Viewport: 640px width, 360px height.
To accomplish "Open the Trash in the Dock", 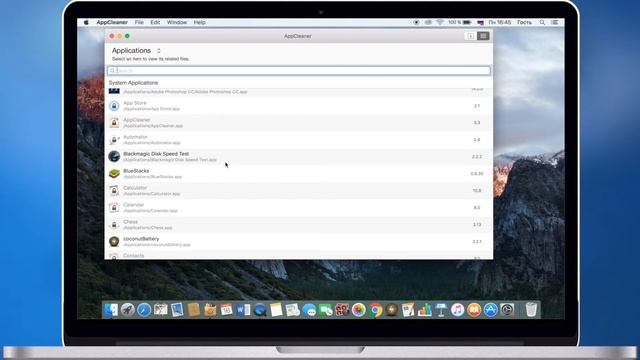I will point(531,310).
